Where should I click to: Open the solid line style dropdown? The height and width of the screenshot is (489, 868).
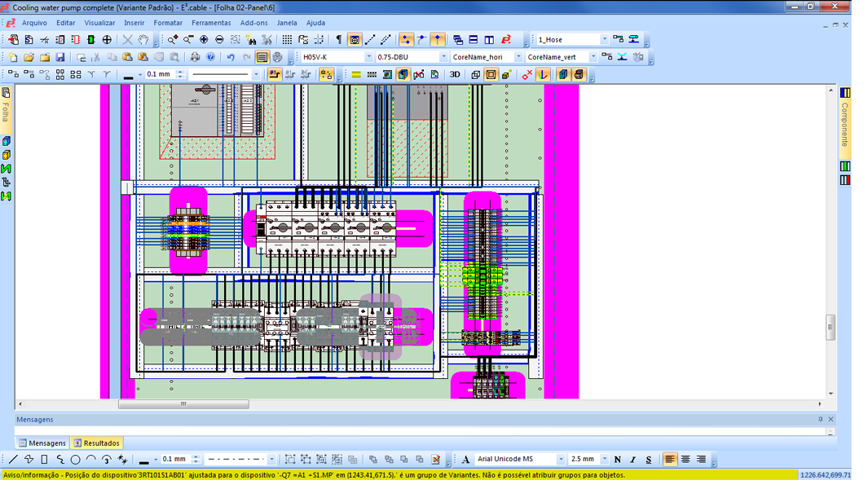[255, 74]
